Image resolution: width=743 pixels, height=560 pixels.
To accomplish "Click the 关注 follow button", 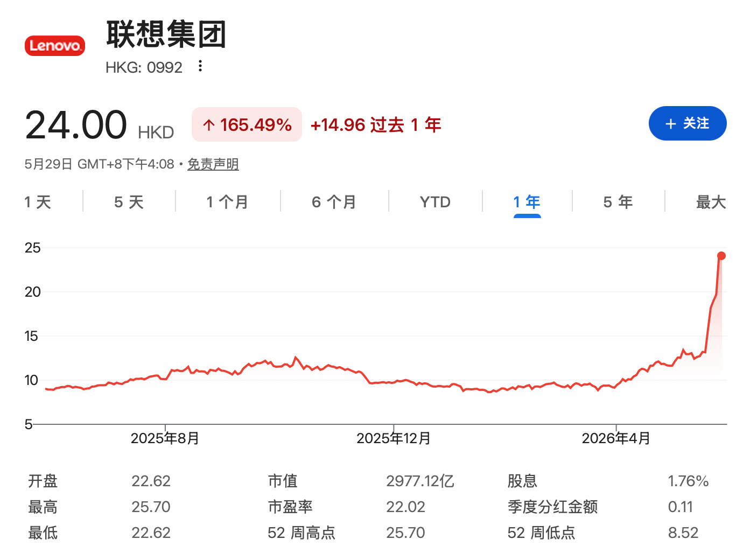I will click(688, 123).
